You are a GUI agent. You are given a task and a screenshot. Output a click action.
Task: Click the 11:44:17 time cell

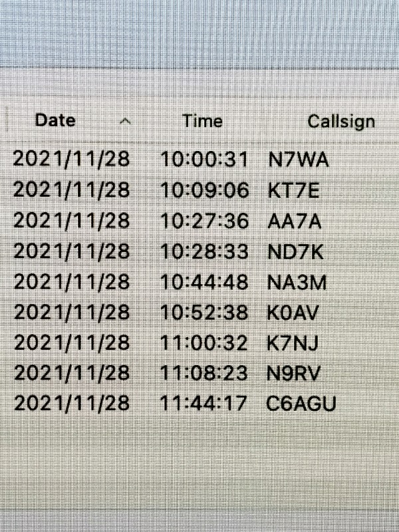(203, 404)
